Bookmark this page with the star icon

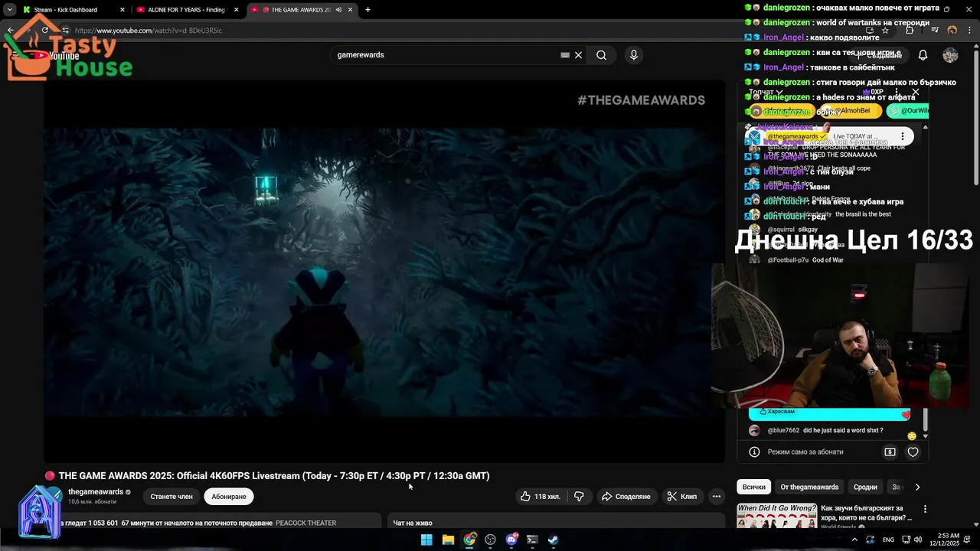885,31
